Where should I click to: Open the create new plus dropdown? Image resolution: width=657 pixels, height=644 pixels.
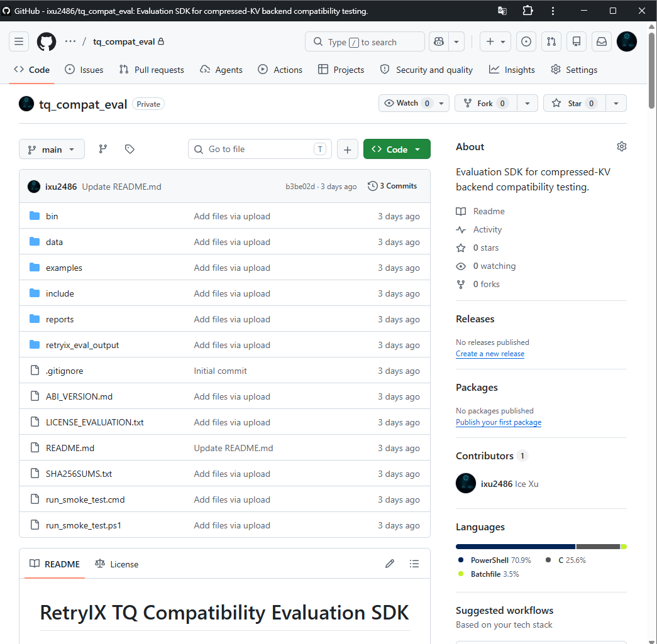[x=495, y=41]
